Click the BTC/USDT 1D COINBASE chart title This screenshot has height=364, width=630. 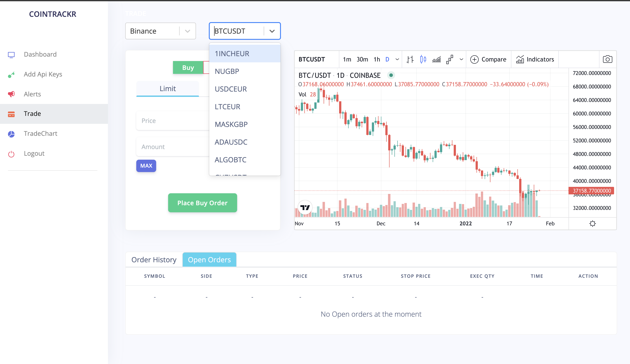click(x=340, y=75)
